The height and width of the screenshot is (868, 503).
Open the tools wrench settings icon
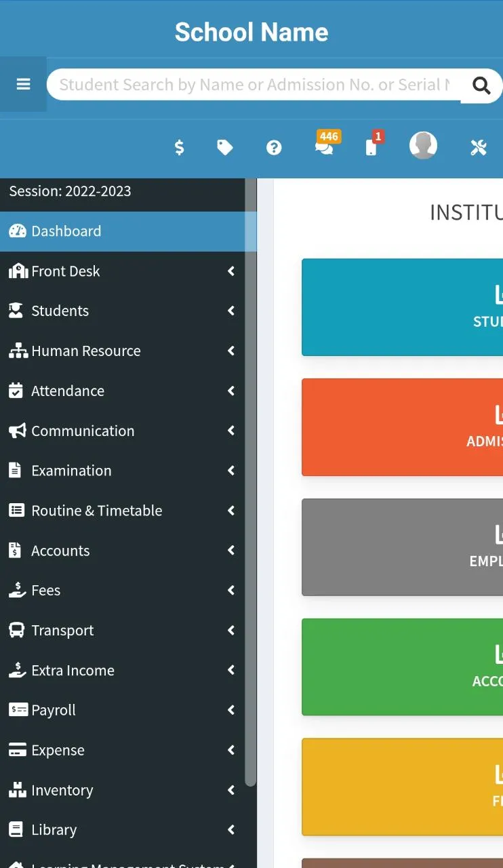[x=479, y=147]
